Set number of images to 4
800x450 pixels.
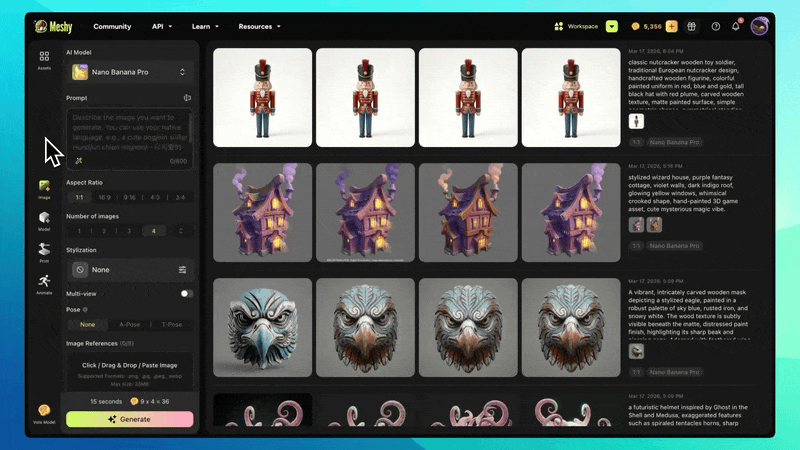(x=154, y=231)
